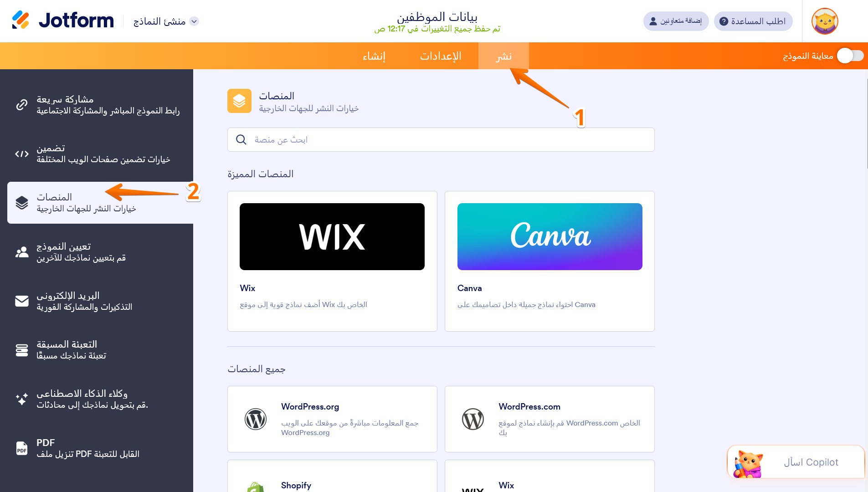Click the Copilot cat mascot icon
This screenshot has height=492, width=868.
tap(748, 464)
